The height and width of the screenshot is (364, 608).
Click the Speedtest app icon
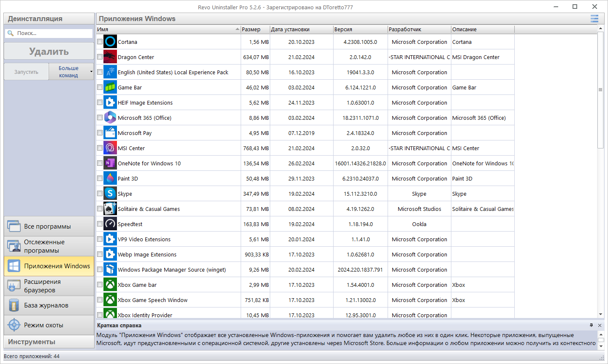click(x=110, y=224)
